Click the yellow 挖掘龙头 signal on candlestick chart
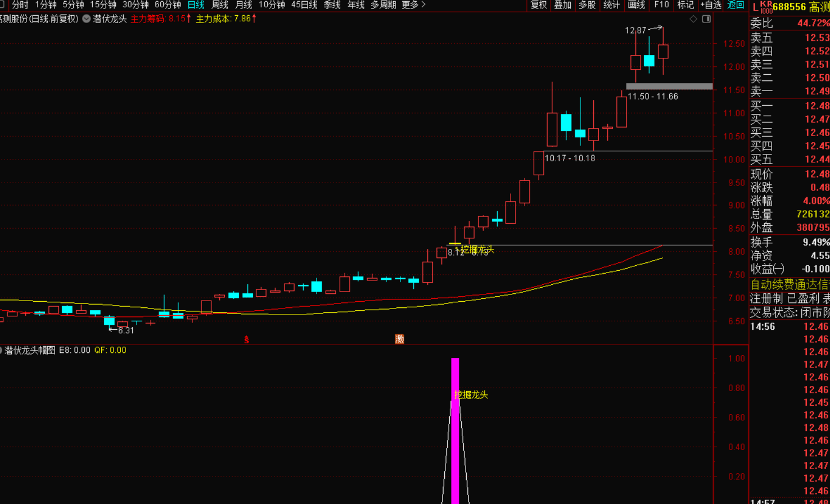830x504 pixels. pyautogui.click(x=476, y=249)
